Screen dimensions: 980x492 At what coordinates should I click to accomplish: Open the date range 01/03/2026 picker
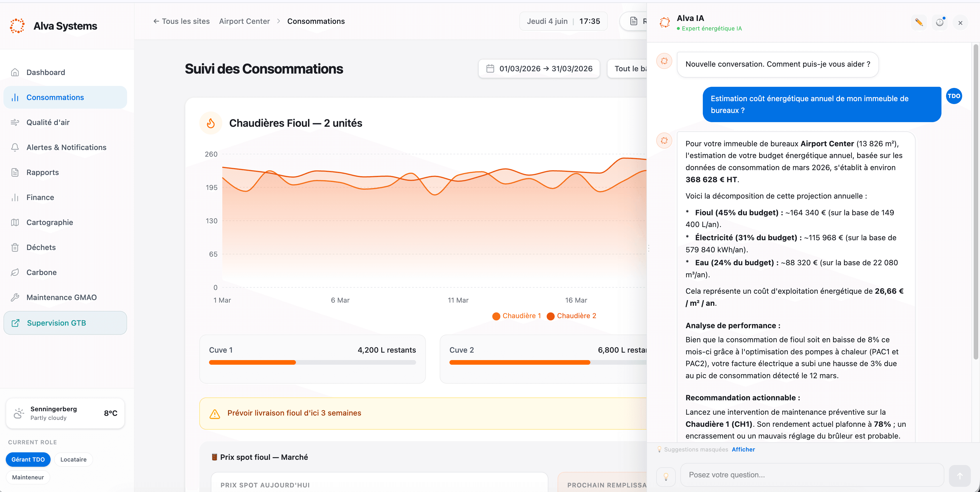point(539,68)
